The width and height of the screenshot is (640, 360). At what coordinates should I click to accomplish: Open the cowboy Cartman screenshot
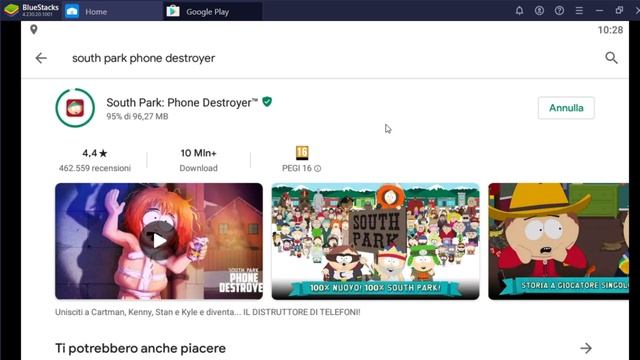point(558,241)
